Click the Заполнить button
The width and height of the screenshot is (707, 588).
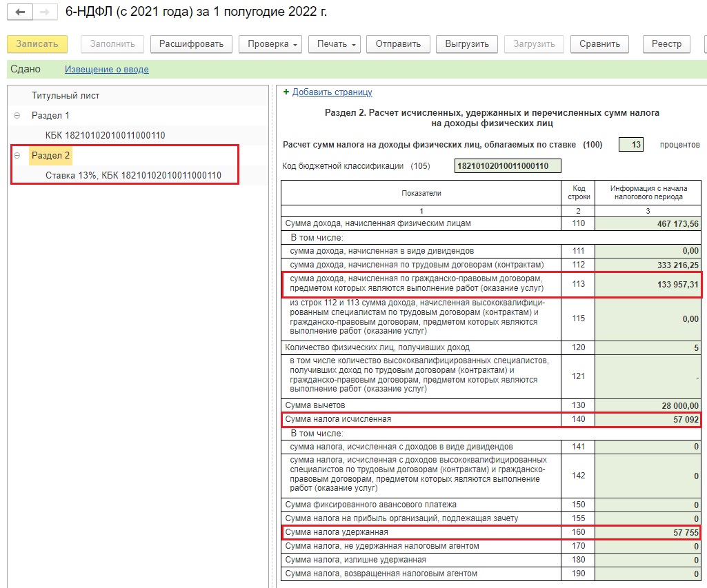click(112, 44)
